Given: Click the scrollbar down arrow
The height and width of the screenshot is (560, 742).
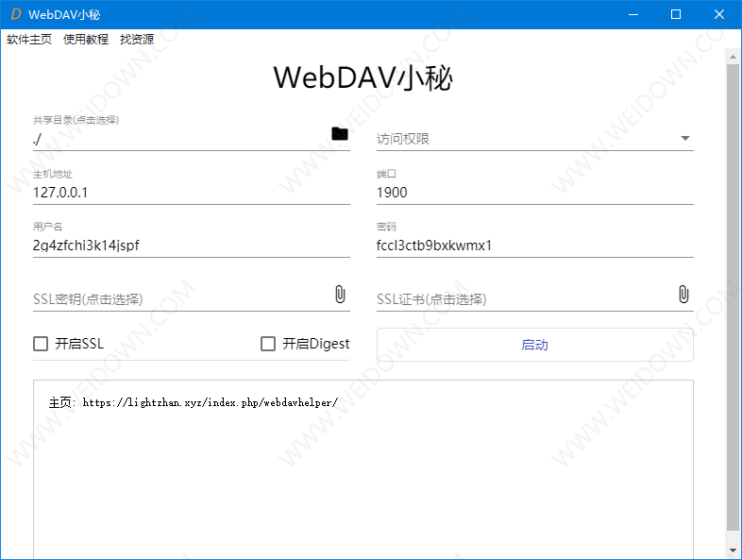Looking at the screenshot, I should pyautogui.click(x=733, y=551).
